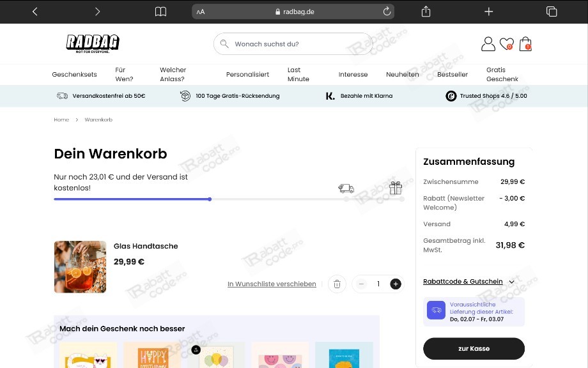
Task: Open the Glas Handtasche product thumbnail
Action: [x=80, y=267]
